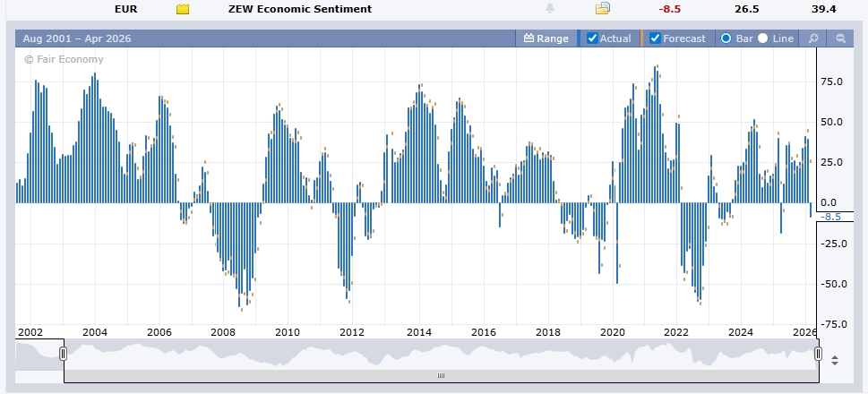The image size is (868, 394).
Task: Open the event detail folder icon
Action: click(x=603, y=9)
